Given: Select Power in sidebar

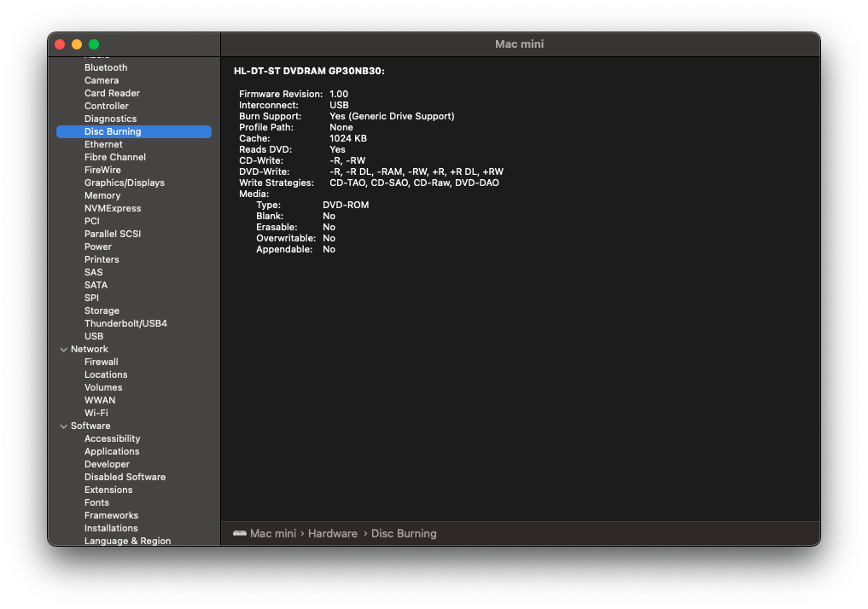Looking at the screenshot, I should tap(98, 246).
